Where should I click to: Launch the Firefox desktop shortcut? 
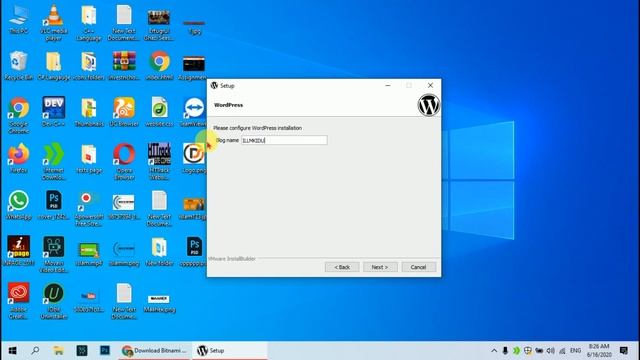coord(18,158)
